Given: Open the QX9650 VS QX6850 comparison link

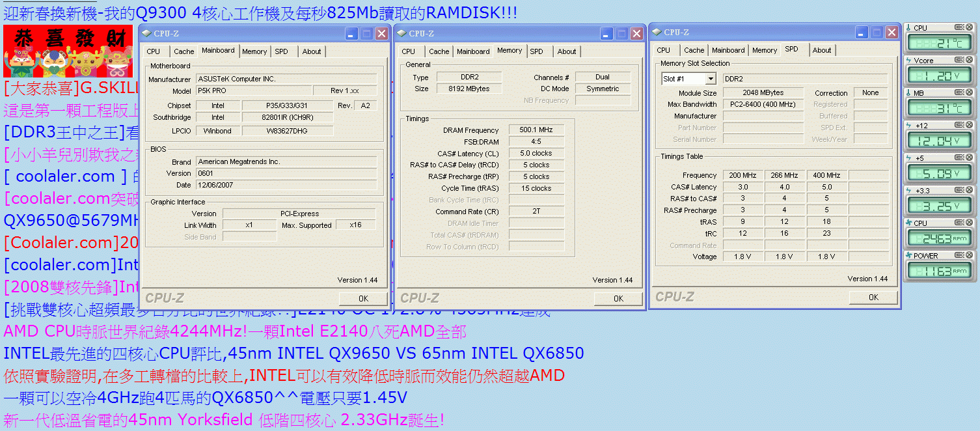Looking at the screenshot, I should tap(293, 354).
